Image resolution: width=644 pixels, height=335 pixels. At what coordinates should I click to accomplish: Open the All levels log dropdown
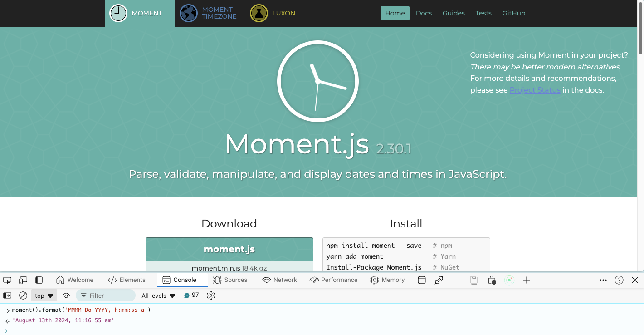point(158,296)
